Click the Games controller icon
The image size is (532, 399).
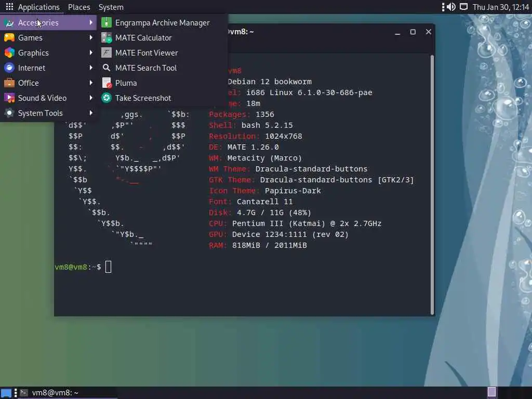(x=9, y=37)
